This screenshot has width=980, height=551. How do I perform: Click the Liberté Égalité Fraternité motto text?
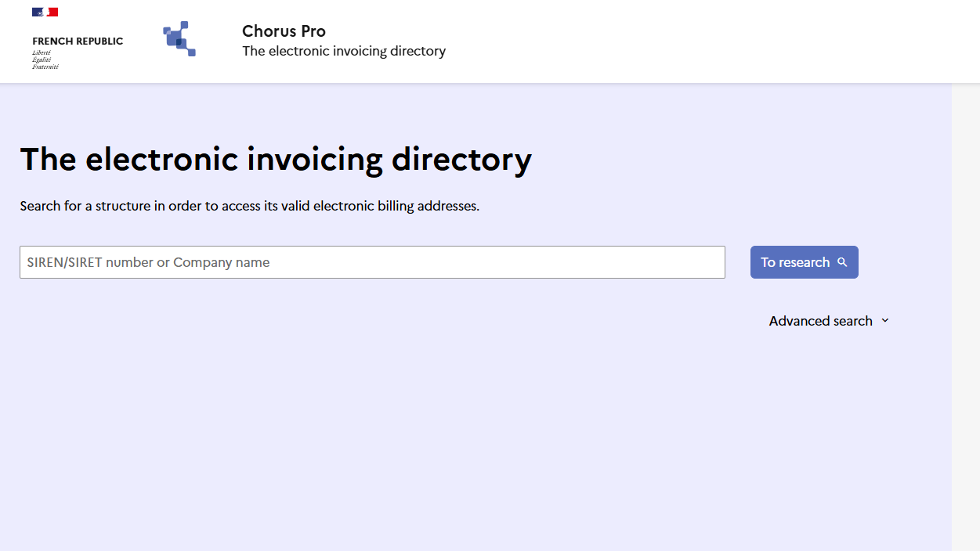[x=45, y=59]
